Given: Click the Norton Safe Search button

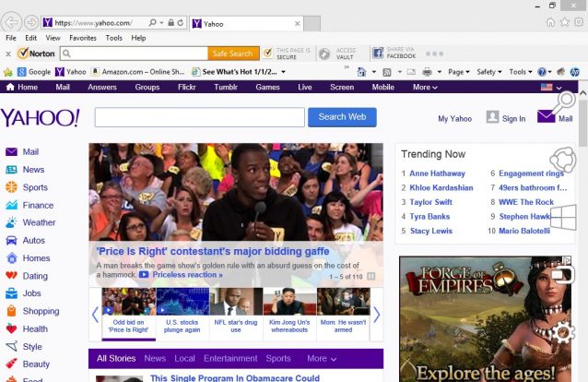Looking at the screenshot, I should [232, 54].
